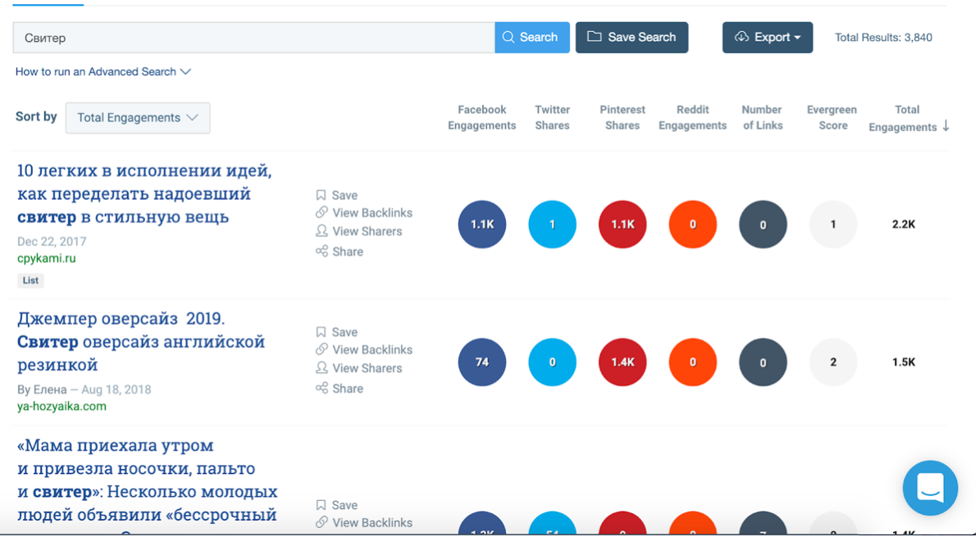980x537 pixels.
Task: Save the Джемпер оверсайз 2019 article
Action: pyautogui.click(x=344, y=332)
